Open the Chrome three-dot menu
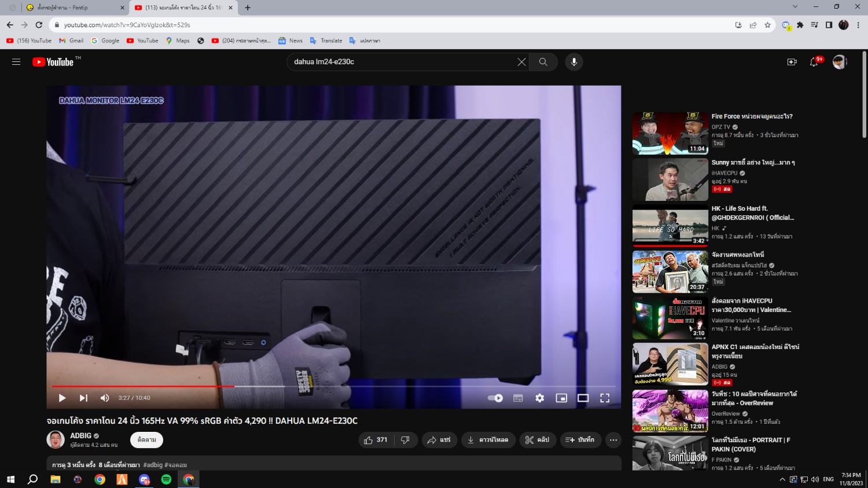Image resolution: width=868 pixels, height=488 pixels. 858,25
